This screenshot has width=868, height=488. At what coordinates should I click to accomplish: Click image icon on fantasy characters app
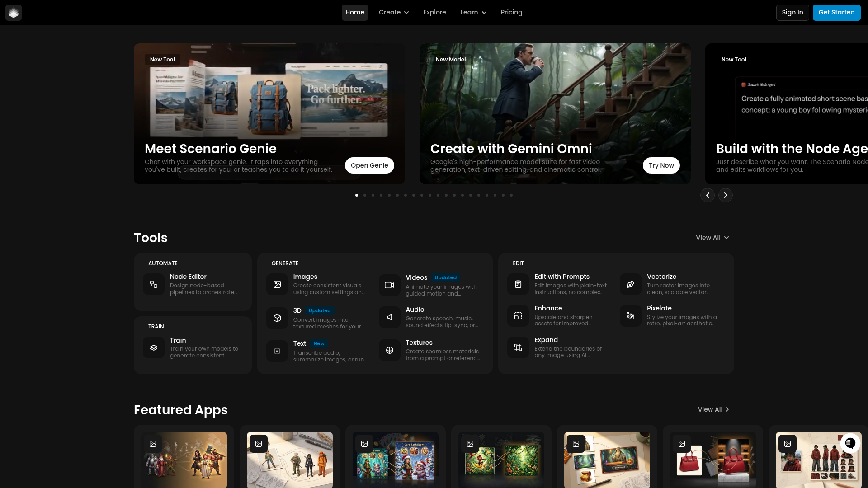[x=153, y=444]
